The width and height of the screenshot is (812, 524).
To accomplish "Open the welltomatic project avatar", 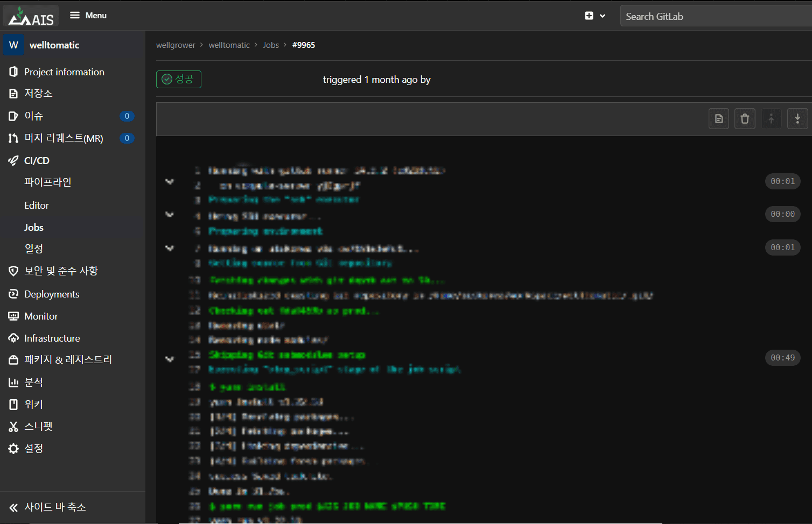I will coord(13,45).
